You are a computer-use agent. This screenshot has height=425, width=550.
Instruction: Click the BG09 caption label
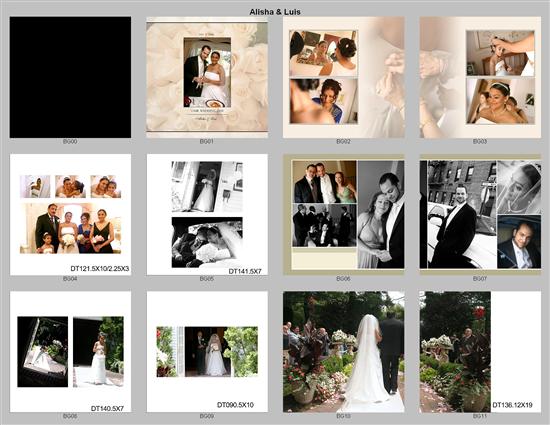(207, 416)
